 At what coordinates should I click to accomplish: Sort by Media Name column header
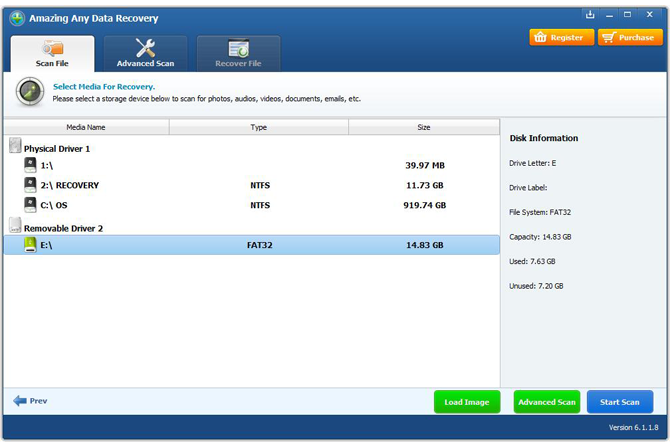tap(86, 127)
